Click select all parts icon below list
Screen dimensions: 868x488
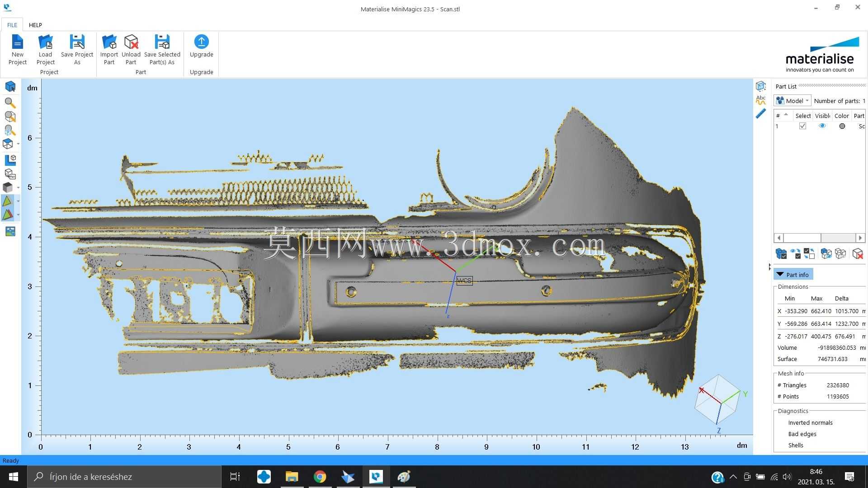click(x=781, y=253)
